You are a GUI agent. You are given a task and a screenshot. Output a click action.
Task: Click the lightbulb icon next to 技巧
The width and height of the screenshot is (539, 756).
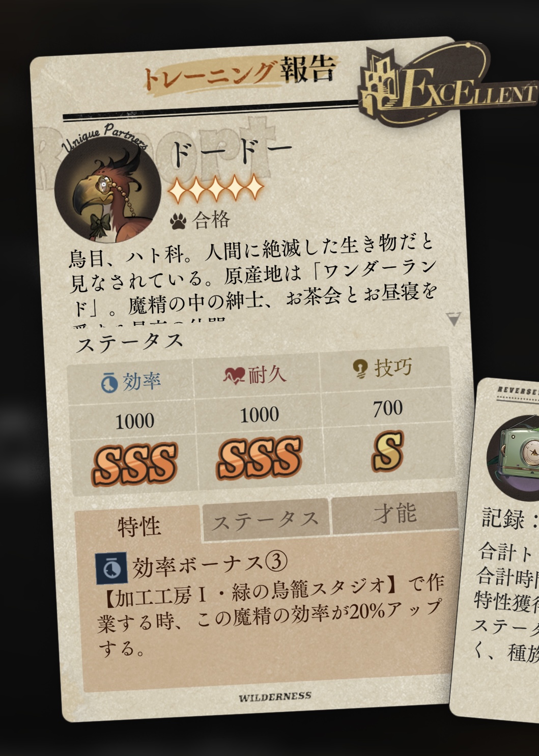360,368
